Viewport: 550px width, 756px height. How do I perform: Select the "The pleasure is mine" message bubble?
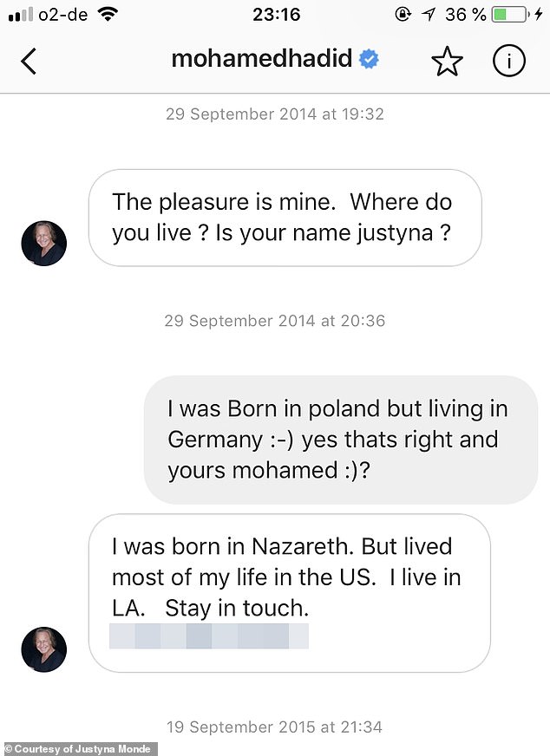coord(285,218)
